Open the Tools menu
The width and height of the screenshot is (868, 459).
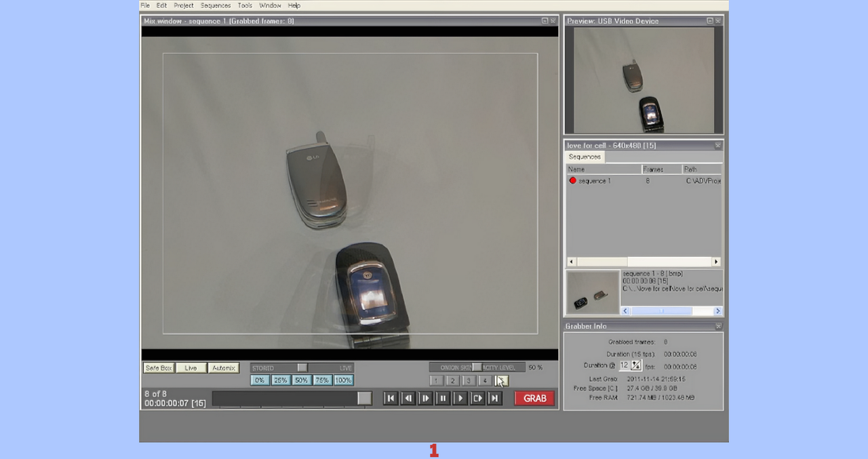click(245, 5)
